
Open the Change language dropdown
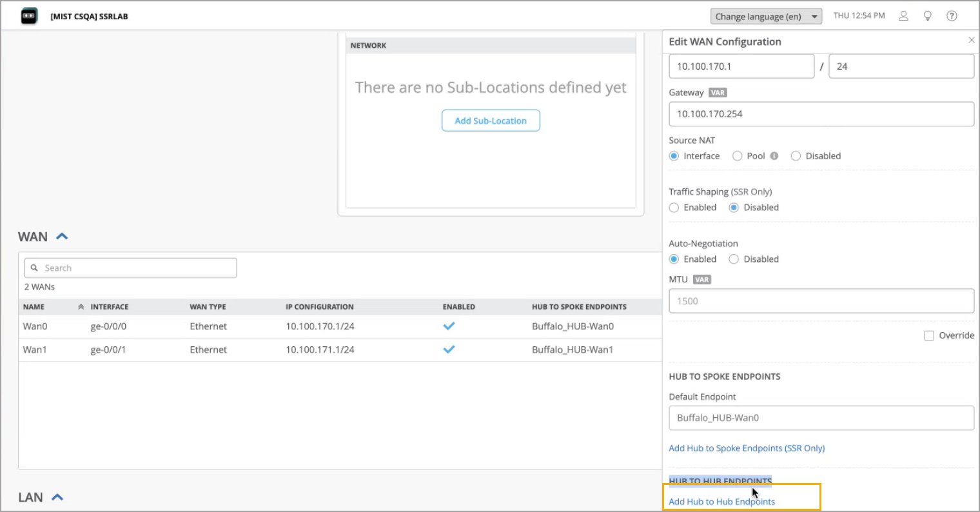[x=766, y=16]
